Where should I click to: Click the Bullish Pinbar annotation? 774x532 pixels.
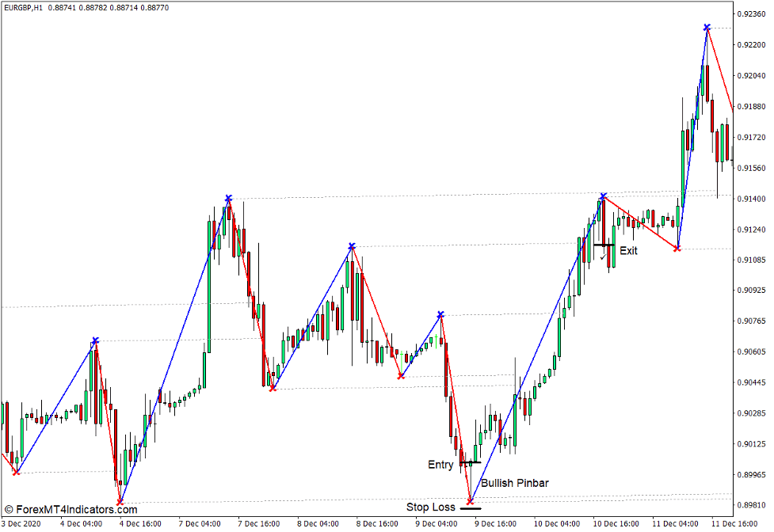[x=516, y=481]
